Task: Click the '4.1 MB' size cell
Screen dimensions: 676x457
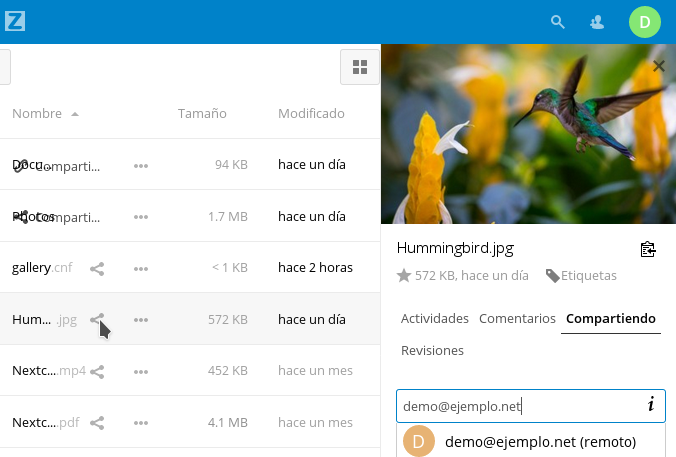Action: tap(228, 423)
